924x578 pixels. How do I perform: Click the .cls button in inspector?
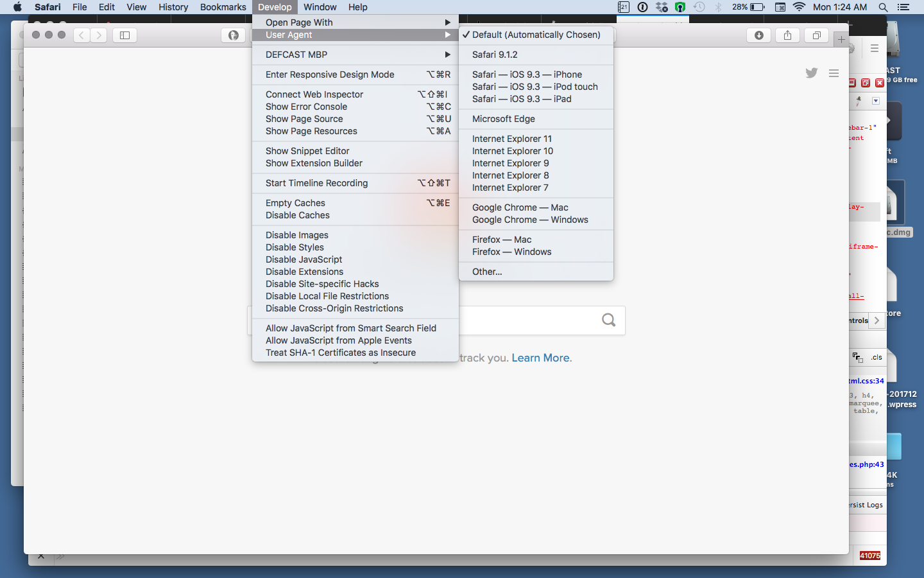(x=877, y=357)
